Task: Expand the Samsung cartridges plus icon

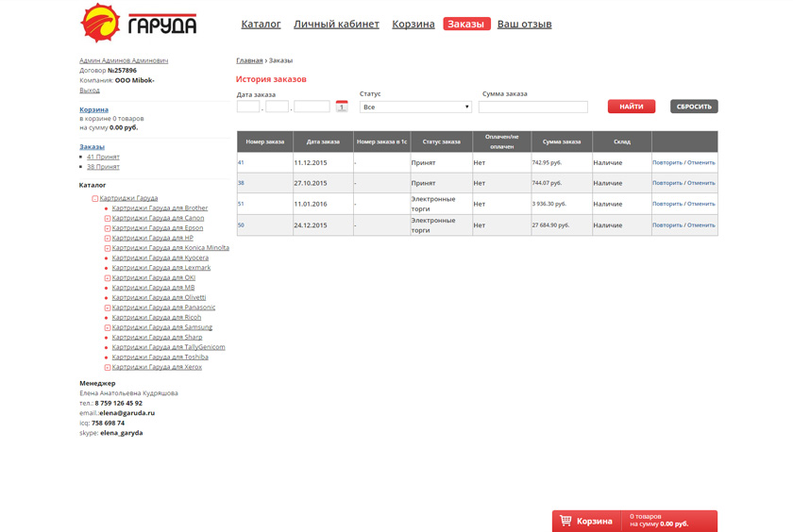Action: pyautogui.click(x=108, y=327)
